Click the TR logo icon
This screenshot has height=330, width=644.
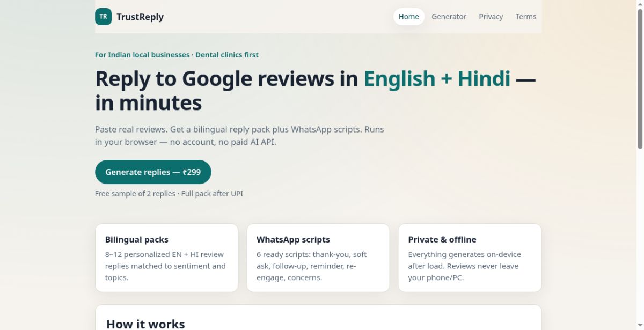pyautogui.click(x=103, y=17)
